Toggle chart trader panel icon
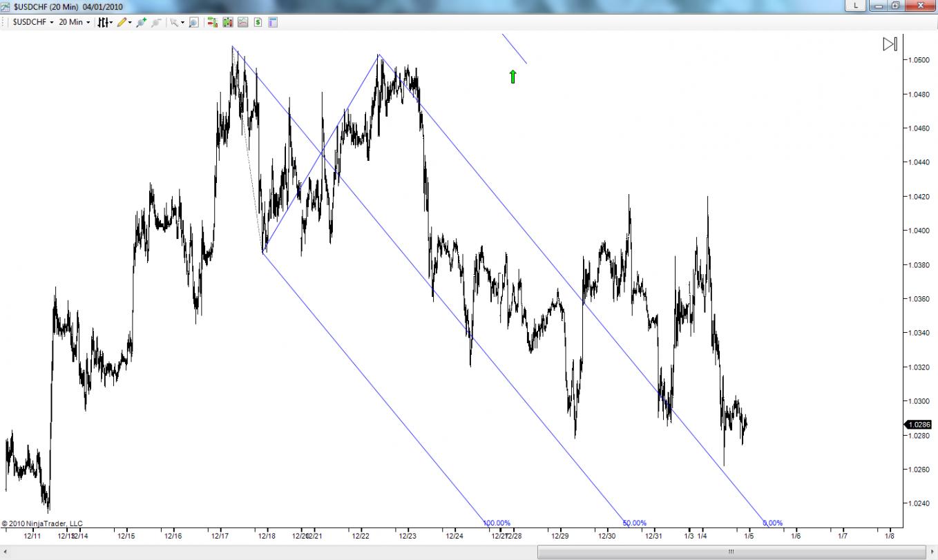The height and width of the screenshot is (560, 938). [x=213, y=22]
